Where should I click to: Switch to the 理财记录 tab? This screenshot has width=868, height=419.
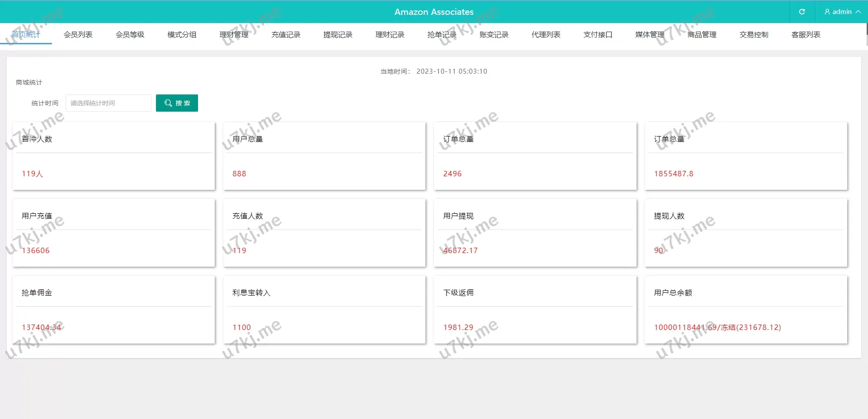(390, 35)
